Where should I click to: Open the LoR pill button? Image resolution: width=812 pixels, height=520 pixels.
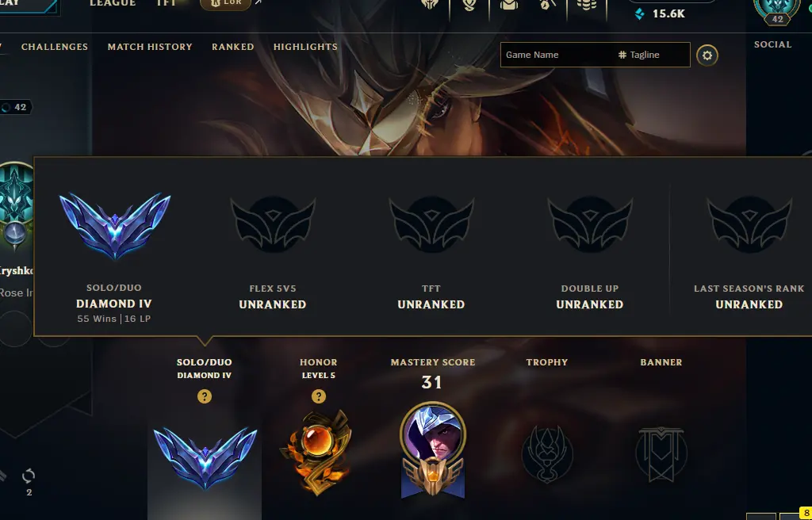point(225,4)
